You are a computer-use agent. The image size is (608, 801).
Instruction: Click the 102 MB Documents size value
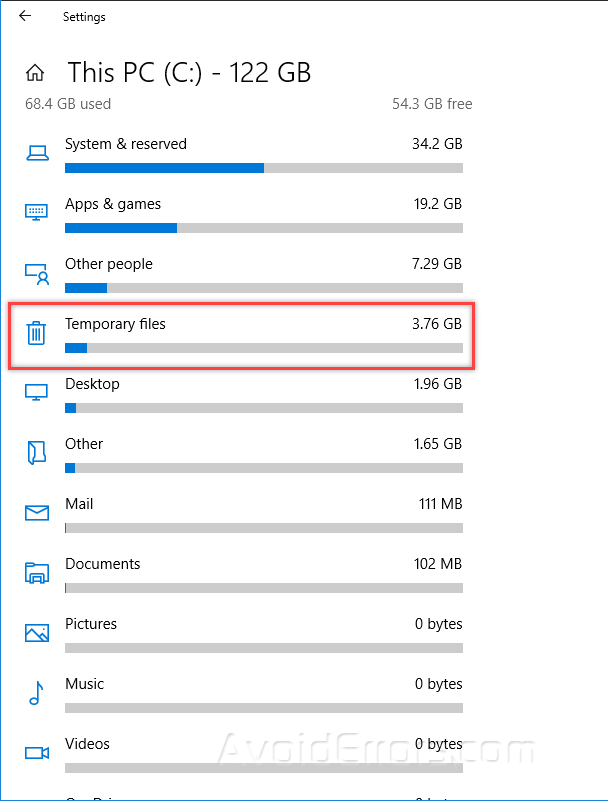point(438,564)
